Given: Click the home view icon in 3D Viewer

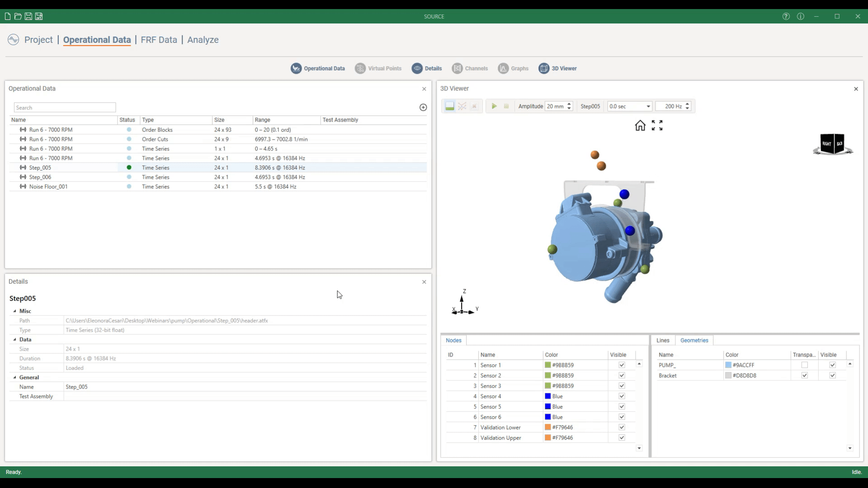Looking at the screenshot, I should pyautogui.click(x=640, y=126).
